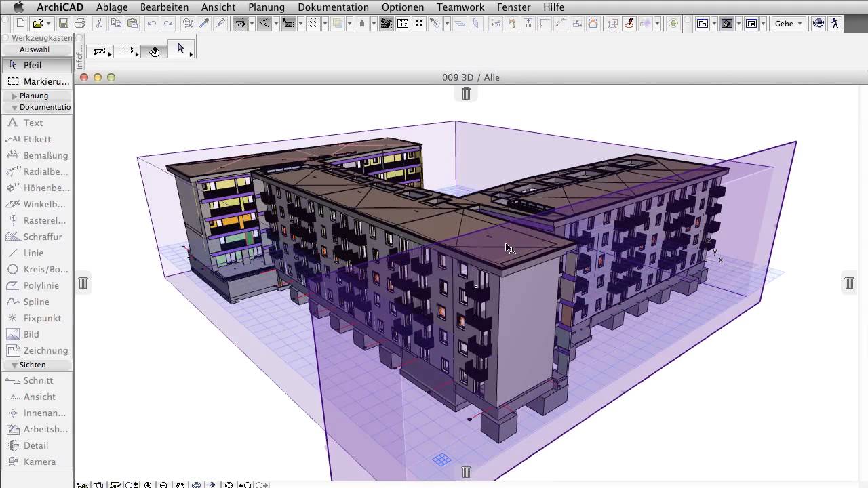This screenshot has width=868, height=488.
Task: Zoom out using the bottom bar minus magnifier
Action: coord(163,485)
